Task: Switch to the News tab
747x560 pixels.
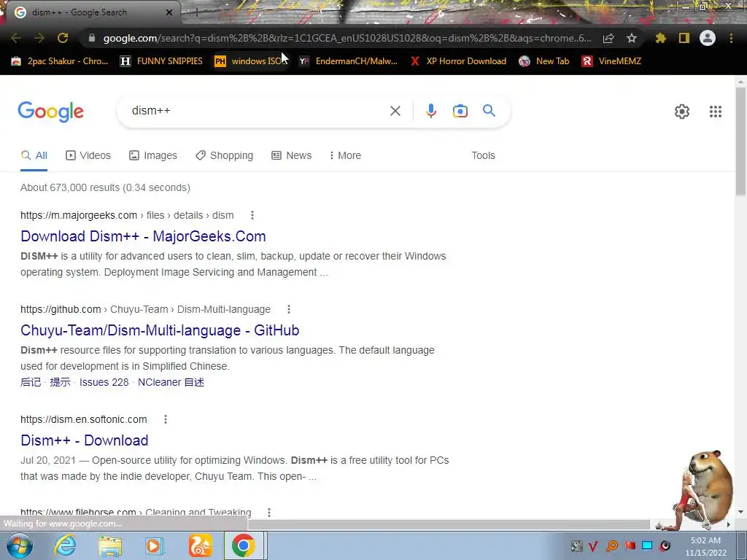Action: click(x=292, y=156)
